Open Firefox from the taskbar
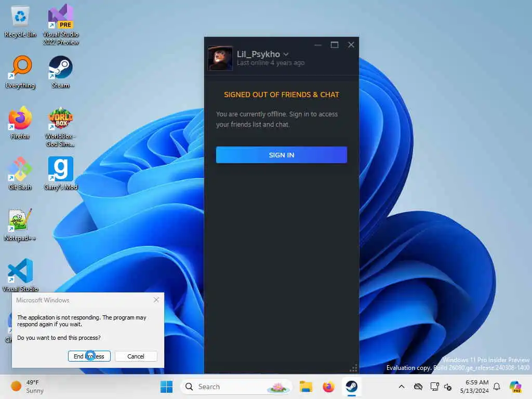 pos(328,387)
